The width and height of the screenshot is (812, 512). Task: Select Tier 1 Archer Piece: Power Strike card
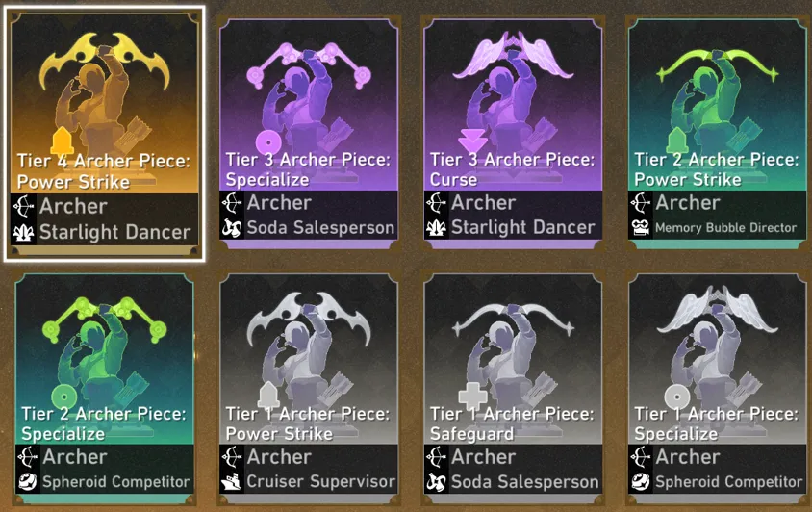[309, 389]
